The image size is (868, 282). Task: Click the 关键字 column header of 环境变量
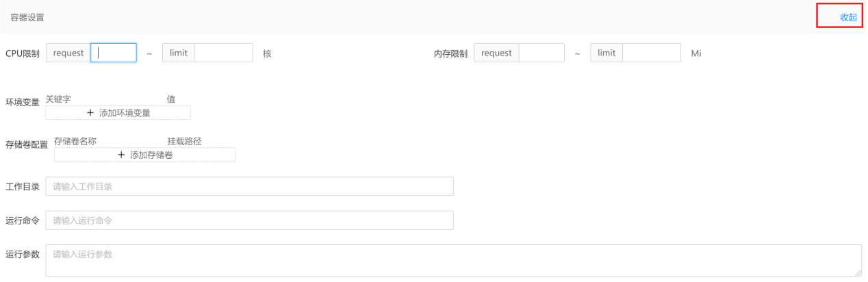[58, 99]
